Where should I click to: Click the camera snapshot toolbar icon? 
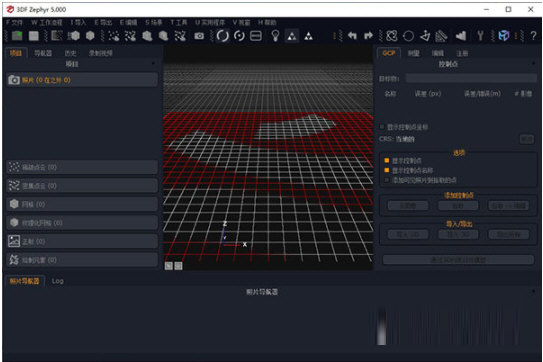pyautogui.click(x=199, y=36)
